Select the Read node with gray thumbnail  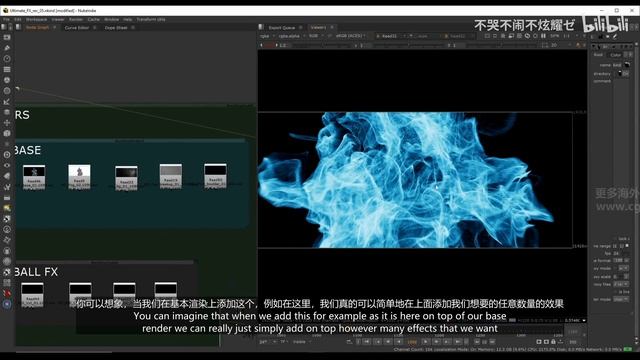[x=171, y=176]
